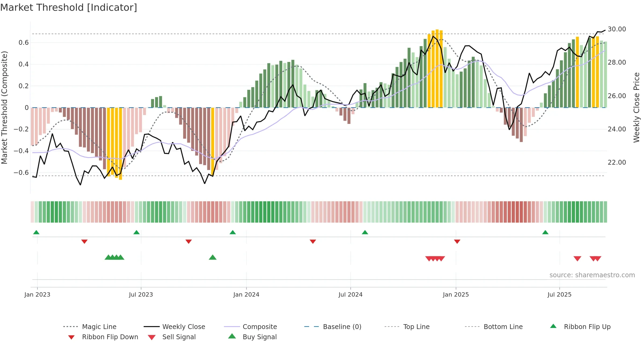The height and width of the screenshot is (362, 644).
Task: Click the red Ribbon Flip Down legend triangle
Action: 71,337
